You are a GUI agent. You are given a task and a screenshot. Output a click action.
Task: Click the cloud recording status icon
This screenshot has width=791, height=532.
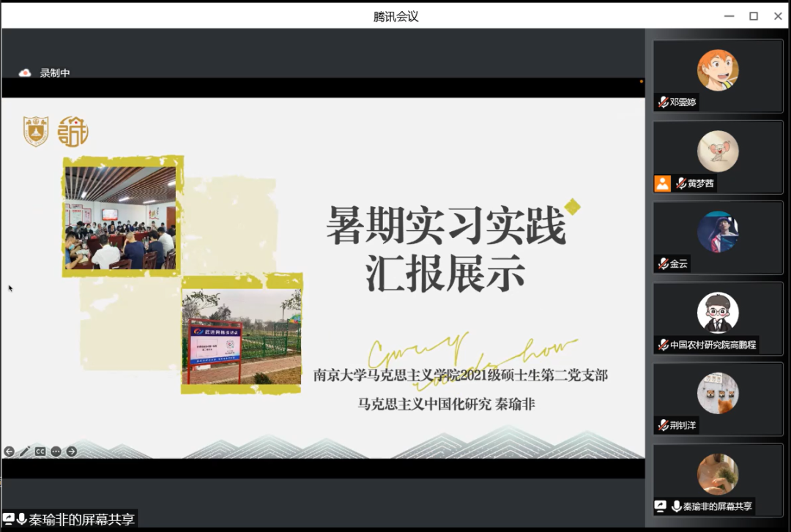25,72
